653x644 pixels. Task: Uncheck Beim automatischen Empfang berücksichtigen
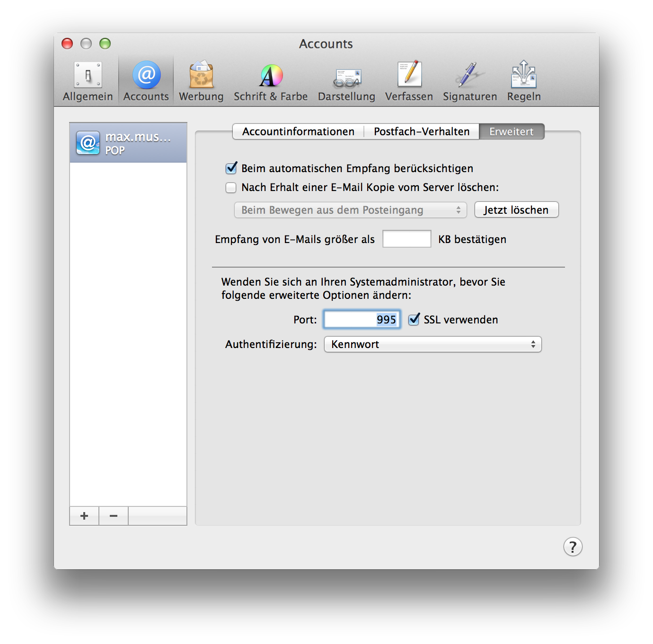pos(231,168)
